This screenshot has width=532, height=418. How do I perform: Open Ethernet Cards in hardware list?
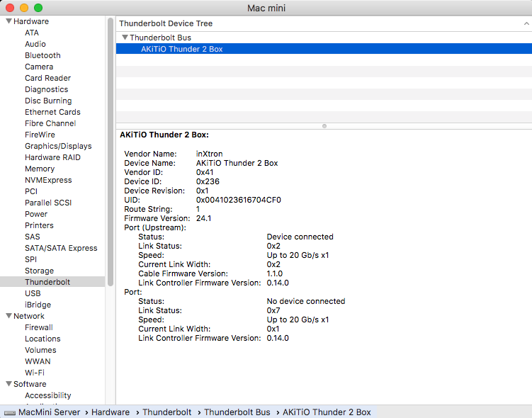tap(52, 112)
